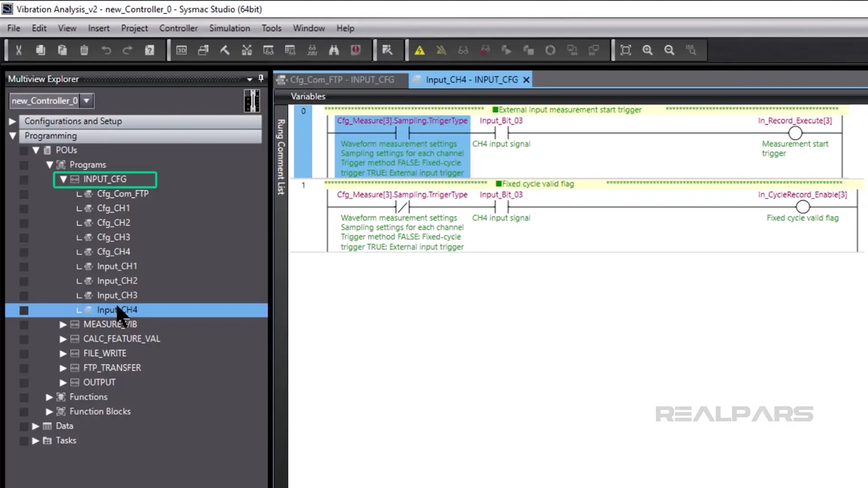
Task: Click the edit pencil toolbar icon
Action: 387,50
